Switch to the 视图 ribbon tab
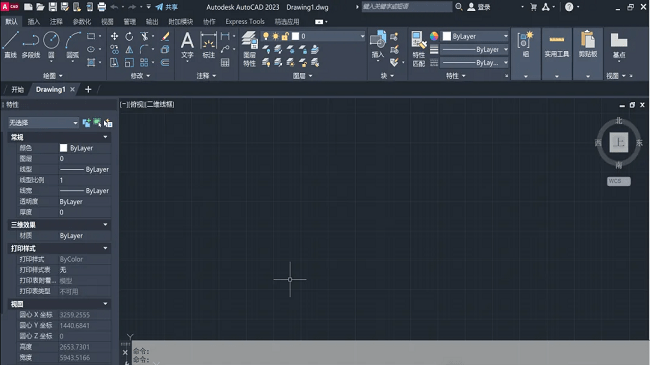650x365 pixels. 107,22
